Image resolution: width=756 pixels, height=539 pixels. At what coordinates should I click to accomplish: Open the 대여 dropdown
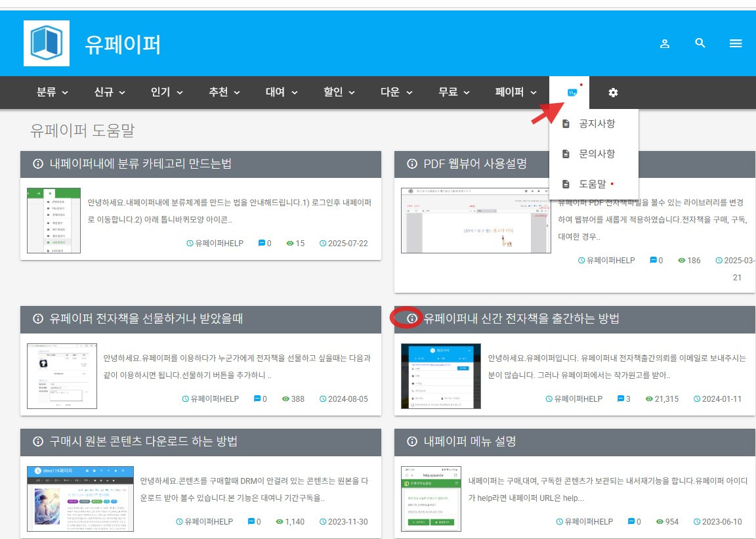pos(280,93)
